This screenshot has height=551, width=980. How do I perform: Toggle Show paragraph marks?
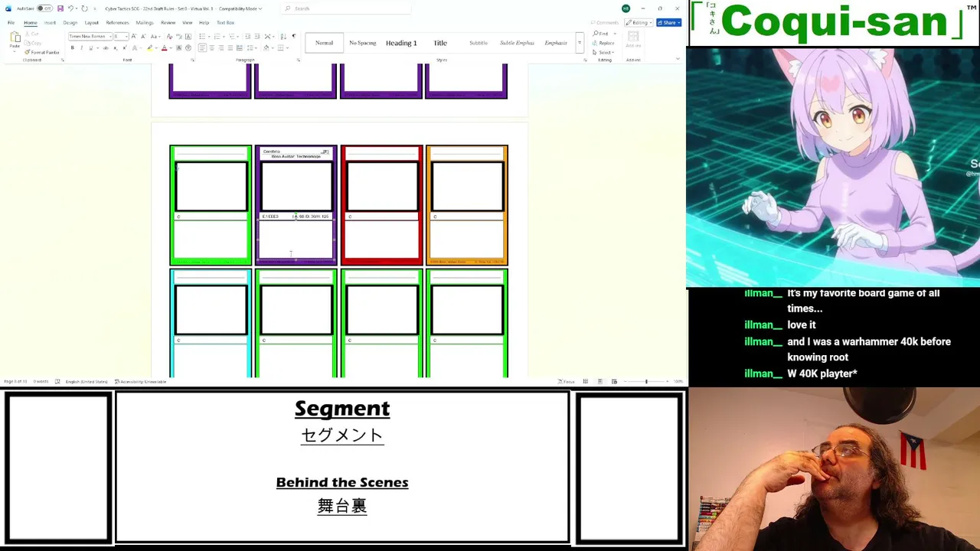pos(294,36)
